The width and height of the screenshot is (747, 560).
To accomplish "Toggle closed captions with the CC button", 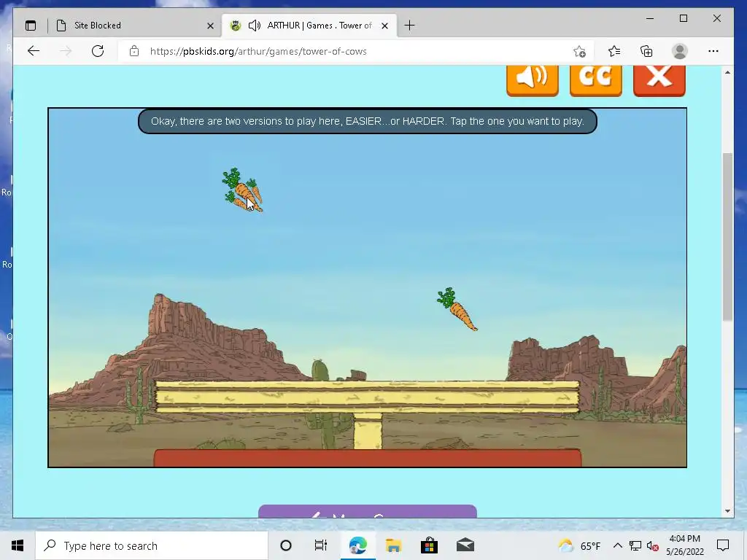I will 595,80.
